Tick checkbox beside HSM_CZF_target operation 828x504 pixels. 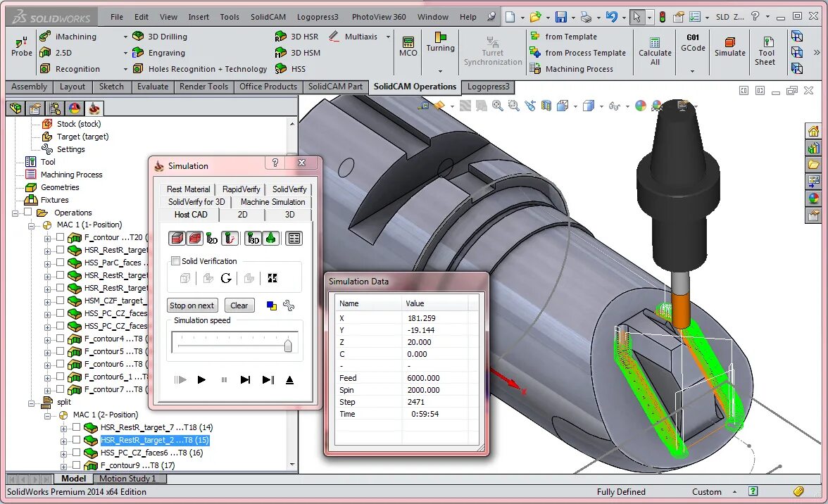pyautogui.click(x=61, y=301)
